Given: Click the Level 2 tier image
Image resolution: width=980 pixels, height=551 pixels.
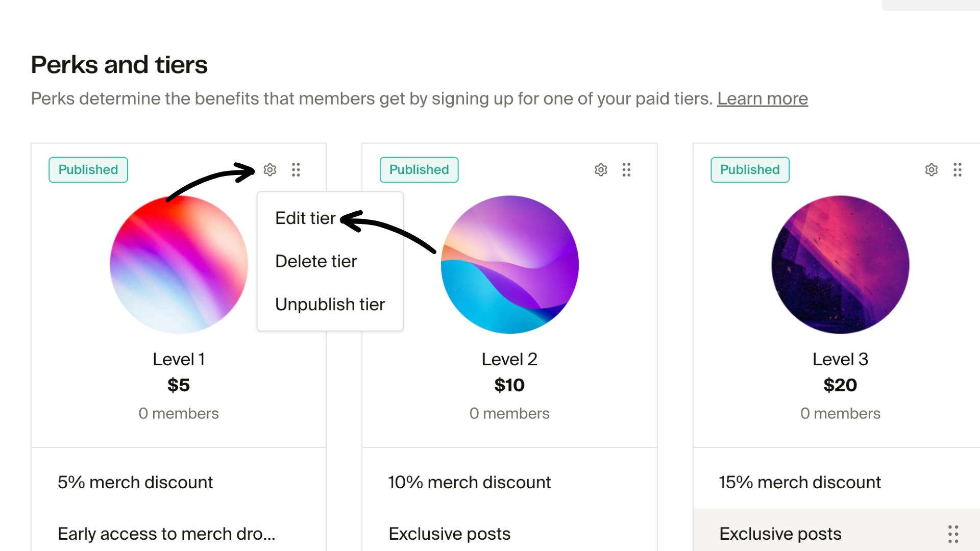Looking at the screenshot, I should click(509, 265).
